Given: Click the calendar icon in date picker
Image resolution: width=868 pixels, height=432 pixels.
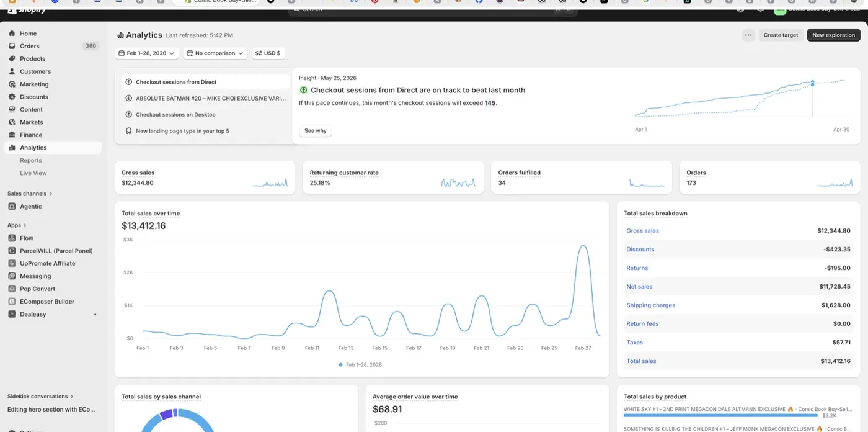Looking at the screenshot, I should pyautogui.click(x=122, y=53).
